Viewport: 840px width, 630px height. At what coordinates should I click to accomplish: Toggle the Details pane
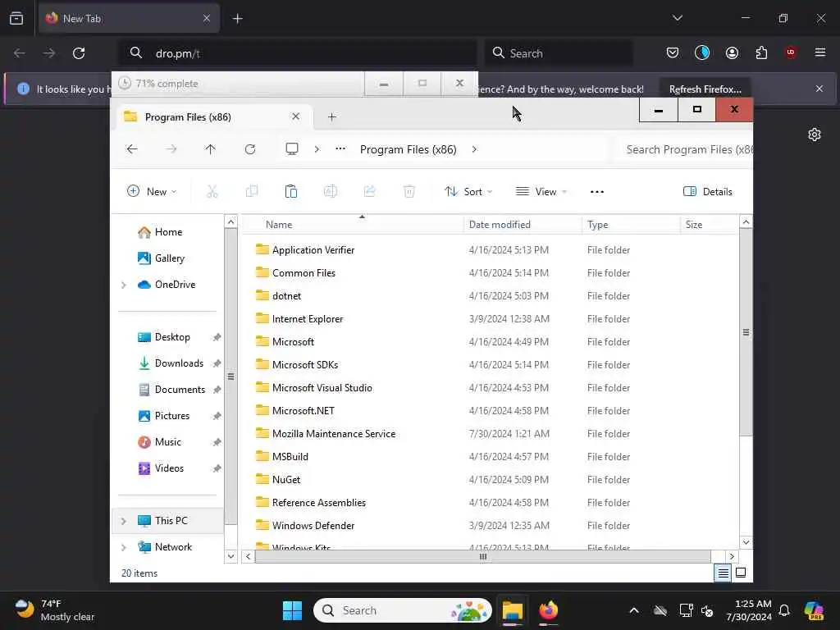[x=708, y=191]
